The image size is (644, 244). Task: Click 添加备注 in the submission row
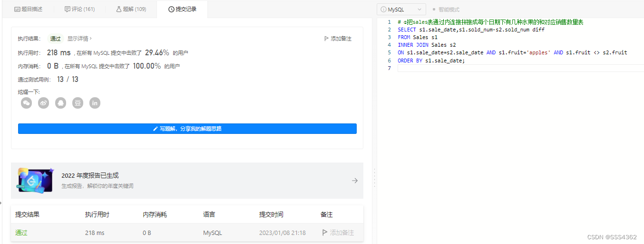[338, 233]
